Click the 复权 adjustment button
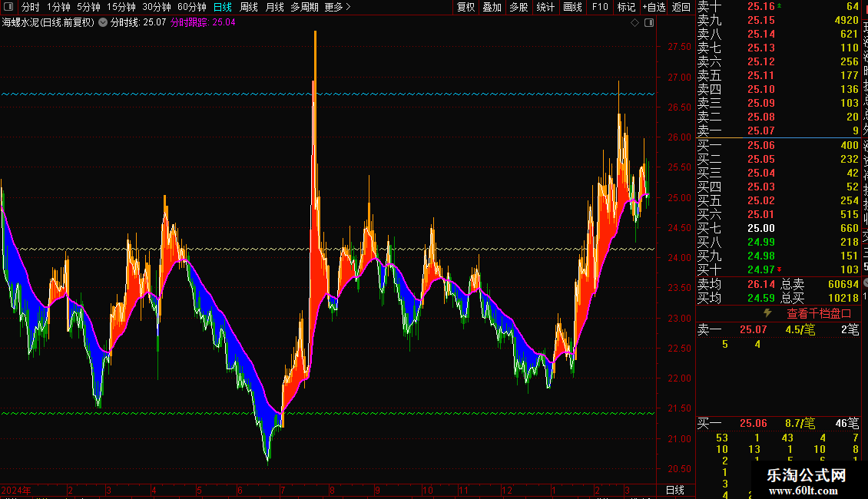868x499 pixels. [x=465, y=7]
